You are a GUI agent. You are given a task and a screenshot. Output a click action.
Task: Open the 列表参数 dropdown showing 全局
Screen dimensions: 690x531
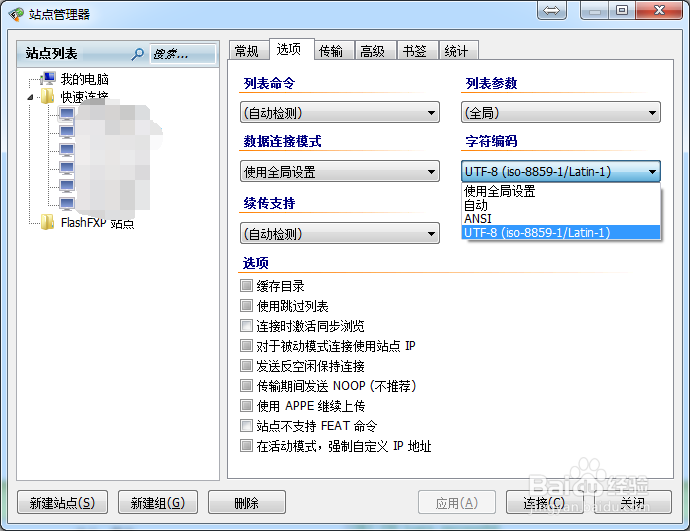[x=561, y=113]
